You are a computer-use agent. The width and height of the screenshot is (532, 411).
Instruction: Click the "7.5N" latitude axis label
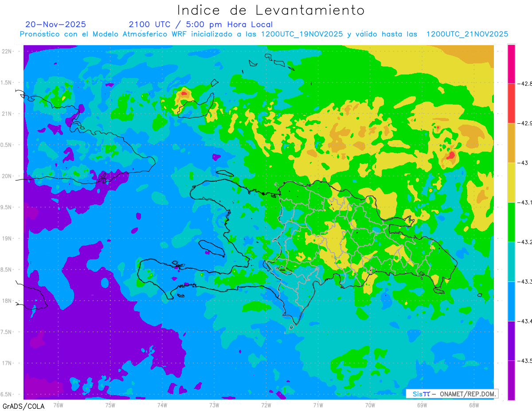click(x=7, y=332)
